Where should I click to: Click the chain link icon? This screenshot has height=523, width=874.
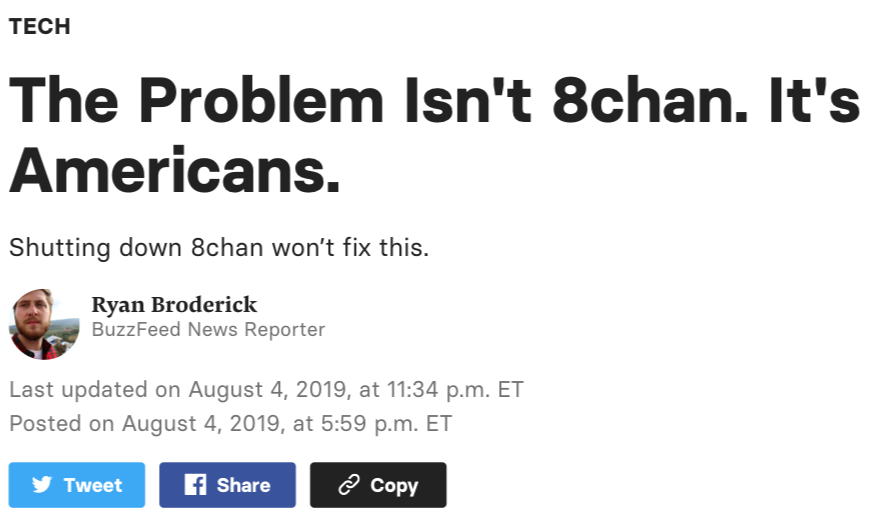pos(348,485)
